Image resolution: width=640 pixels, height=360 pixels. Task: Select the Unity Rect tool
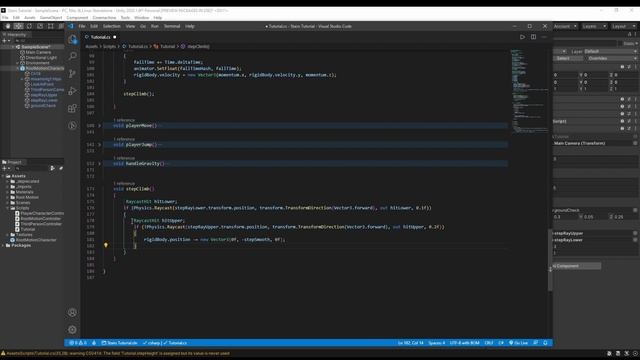(x=51, y=26)
